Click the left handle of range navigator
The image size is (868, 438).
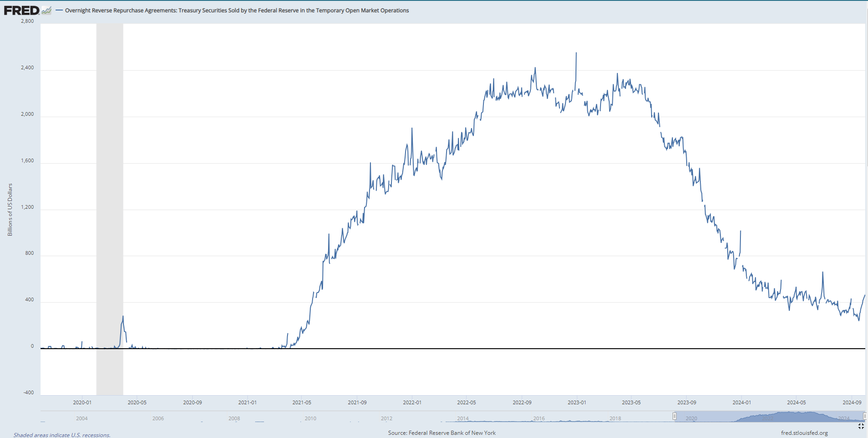click(674, 416)
